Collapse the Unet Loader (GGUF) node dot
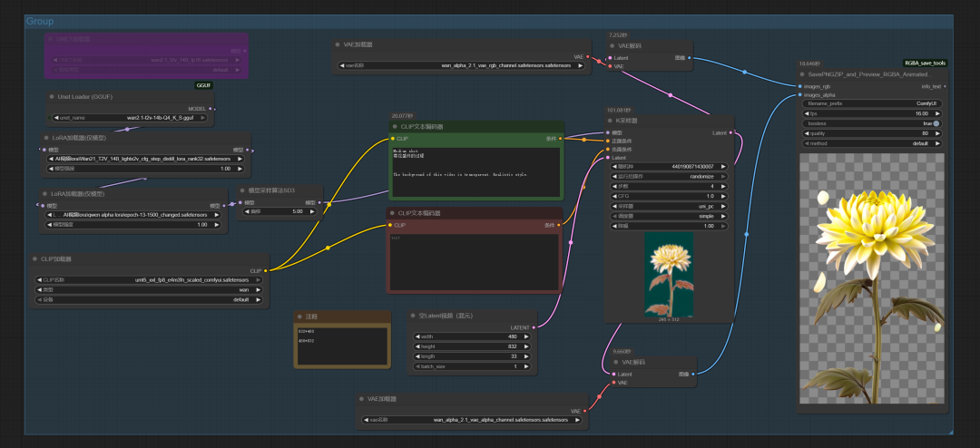The width and height of the screenshot is (980, 448). [51, 97]
